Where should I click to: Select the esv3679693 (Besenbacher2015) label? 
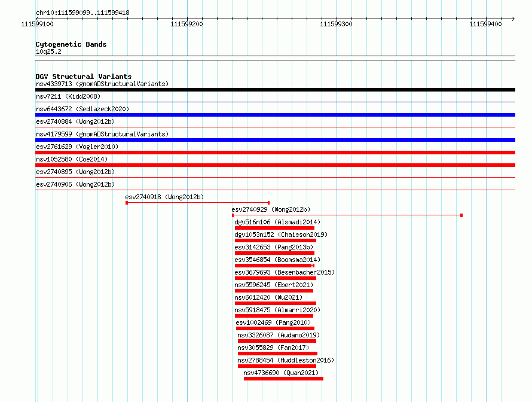point(285,272)
